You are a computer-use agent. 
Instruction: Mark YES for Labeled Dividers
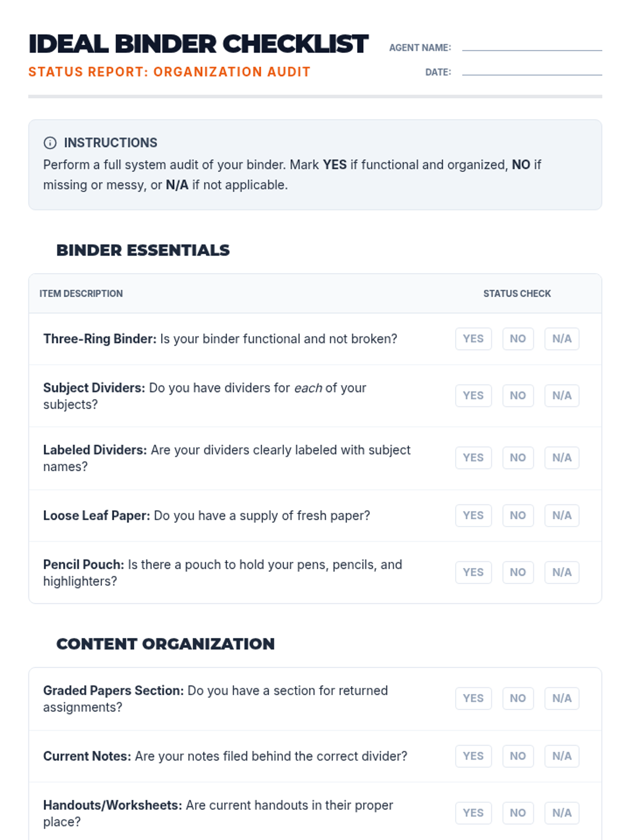(473, 457)
